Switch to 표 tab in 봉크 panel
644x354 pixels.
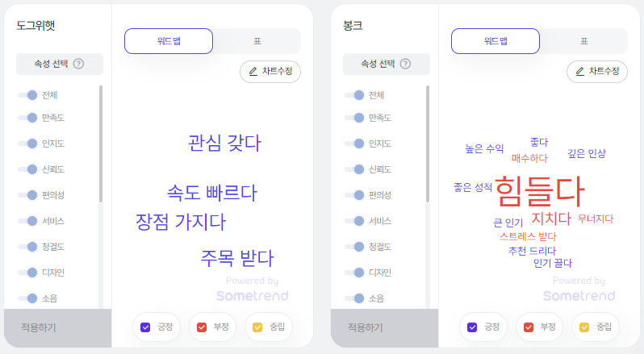tap(583, 41)
